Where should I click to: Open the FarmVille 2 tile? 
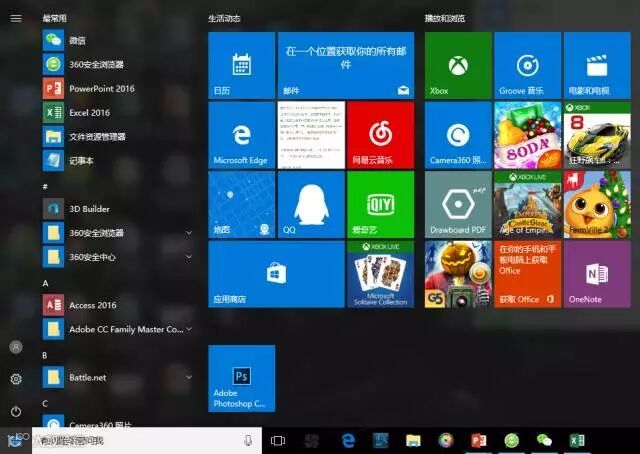tap(597, 205)
